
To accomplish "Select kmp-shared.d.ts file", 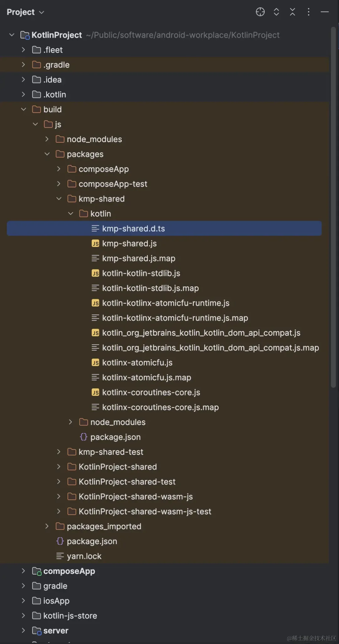I will click(x=164, y=228).
